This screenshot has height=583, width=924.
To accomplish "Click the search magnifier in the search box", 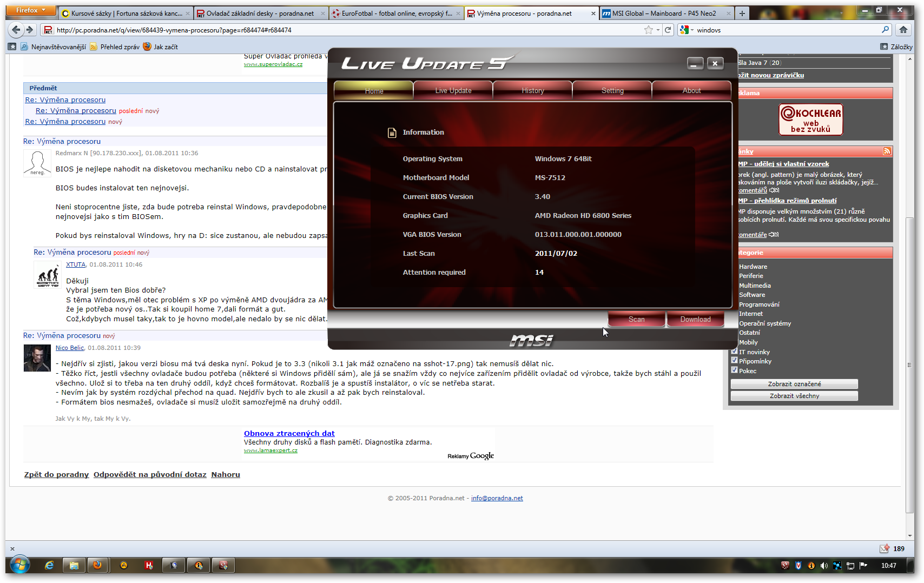I will click(x=886, y=30).
